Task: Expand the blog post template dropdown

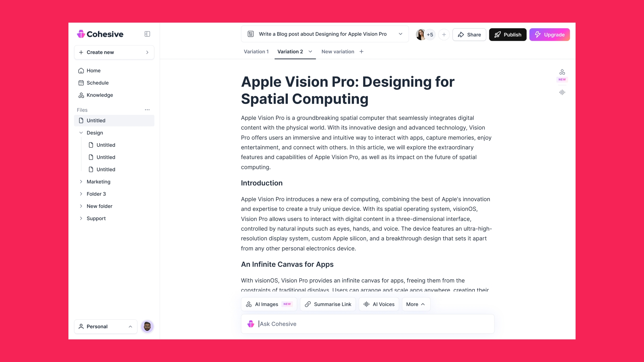Action: pos(400,35)
